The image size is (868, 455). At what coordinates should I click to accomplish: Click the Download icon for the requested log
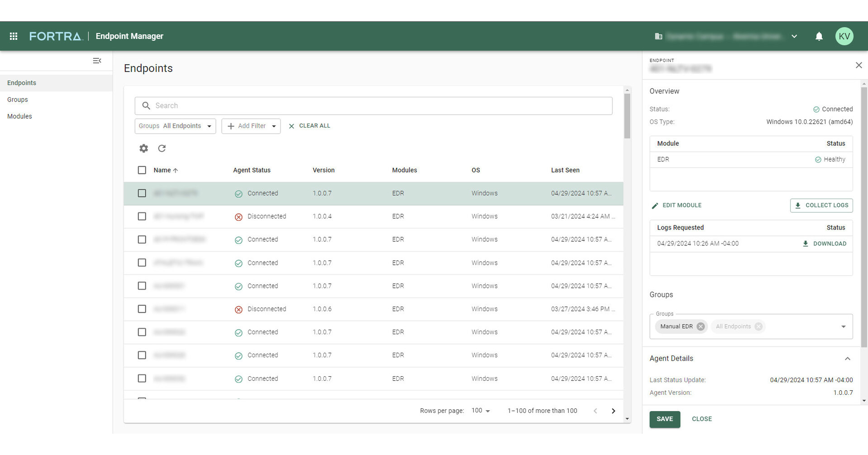tap(805, 244)
